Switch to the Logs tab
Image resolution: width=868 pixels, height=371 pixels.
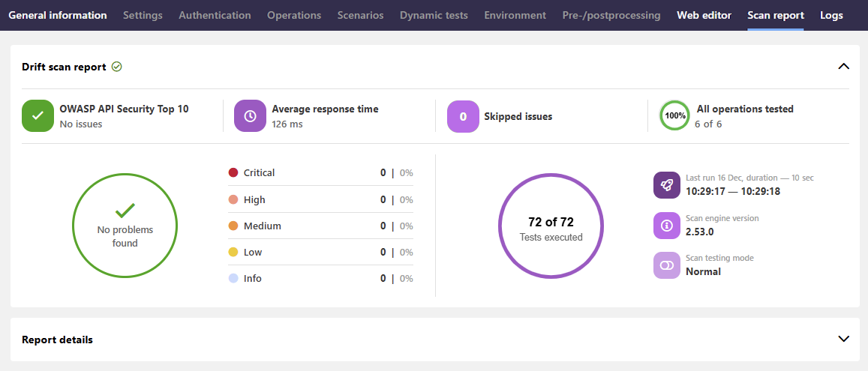(831, 15)
